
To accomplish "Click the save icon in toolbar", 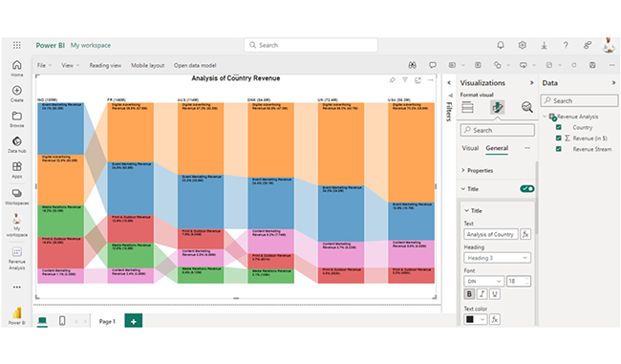I will point(592,65).
